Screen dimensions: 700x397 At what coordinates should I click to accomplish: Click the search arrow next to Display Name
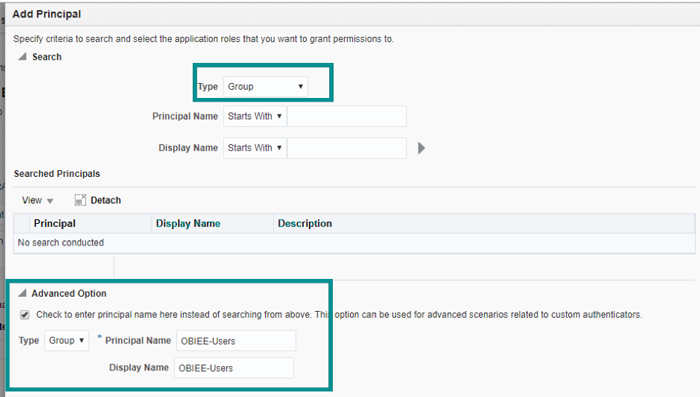pos(421,148)
